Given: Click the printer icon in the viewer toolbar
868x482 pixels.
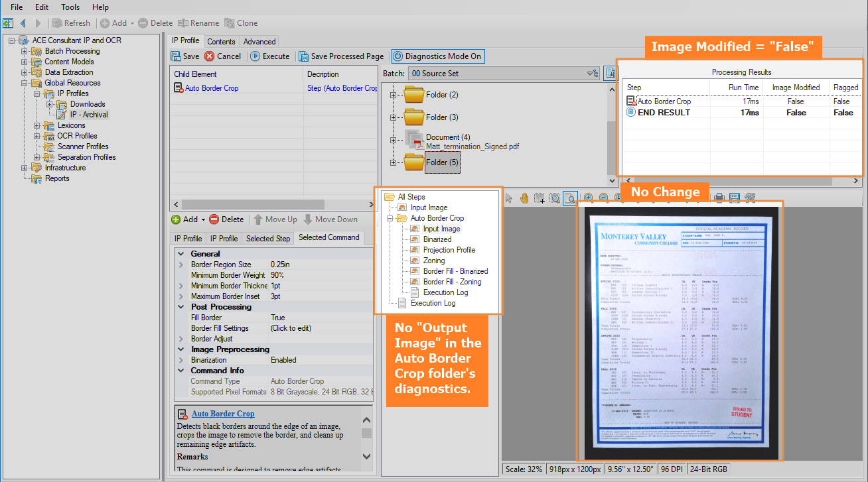Looking at the screenshot, I should pos(719,197).
